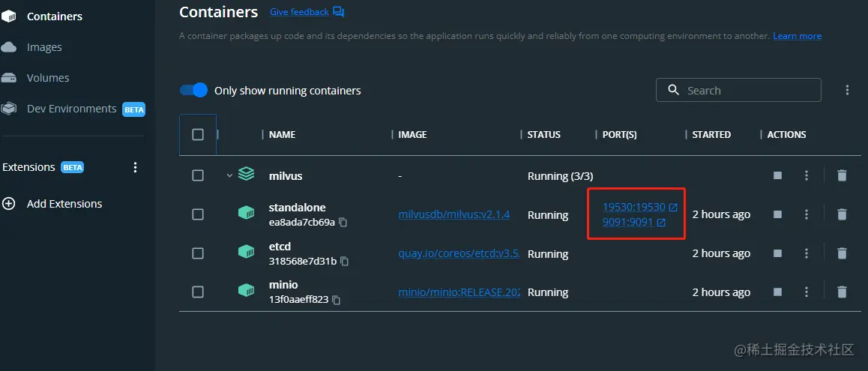This screenshot has width=868, height=371.
Task: Click the minio container icon
Action: click(247, 290)
